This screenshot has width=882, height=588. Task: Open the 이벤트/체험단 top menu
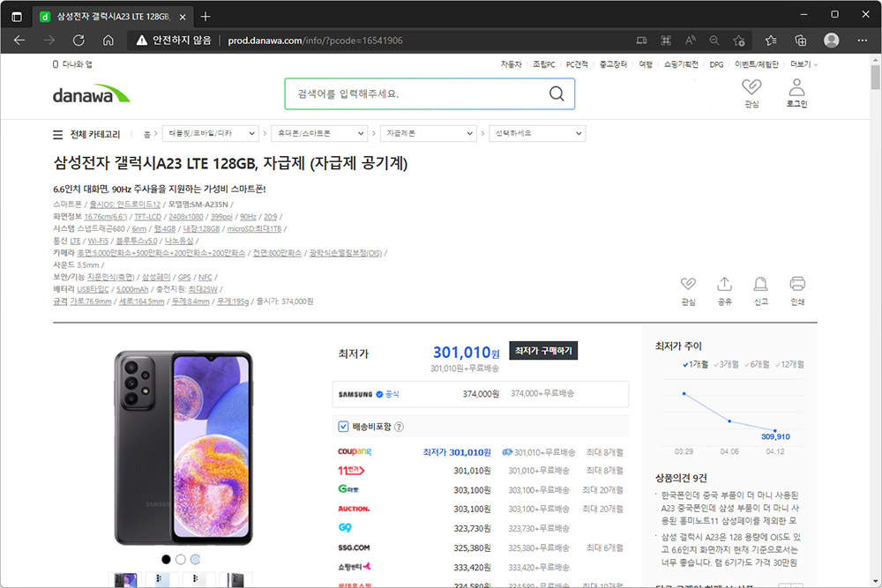757,64
